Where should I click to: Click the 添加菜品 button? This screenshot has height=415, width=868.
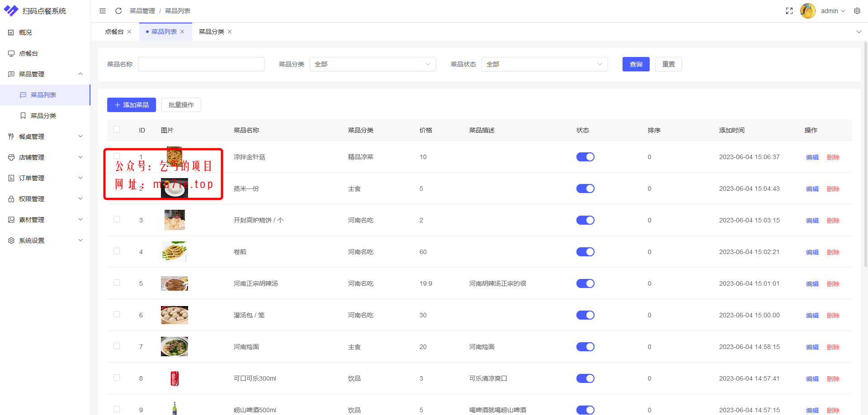tap(132, 105)
